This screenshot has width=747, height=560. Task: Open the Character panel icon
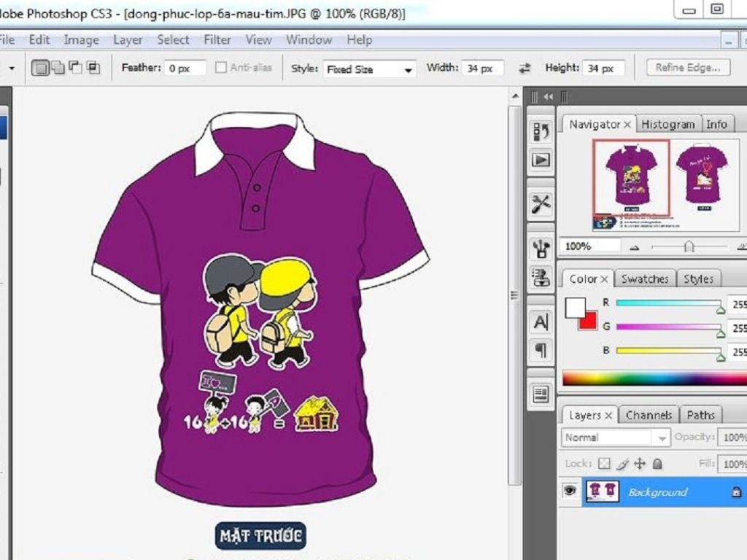point(541,322)
